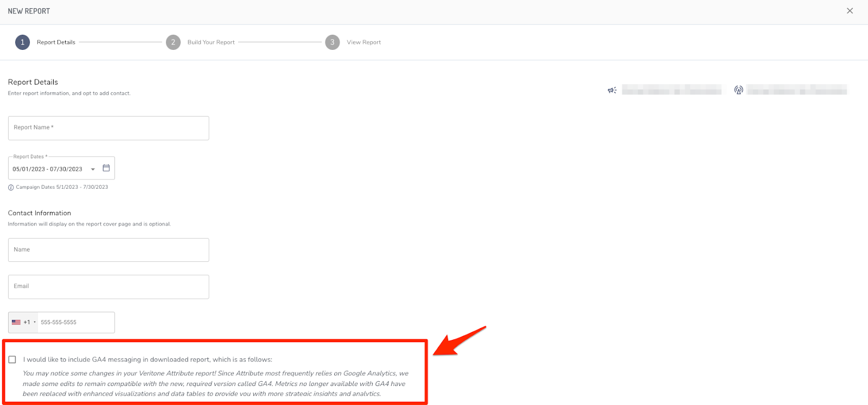Click the phone number 555-555-5555 field
Viewport: 868px width, 405px height.
pyautogui.click(x=75, y=322)
